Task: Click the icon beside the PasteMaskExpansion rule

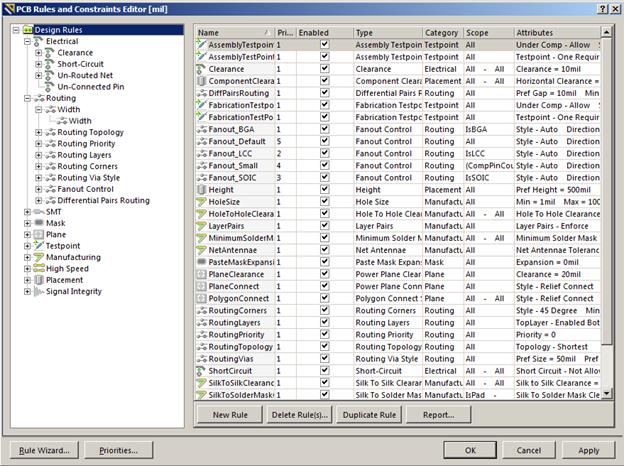Action: [201, 262]
